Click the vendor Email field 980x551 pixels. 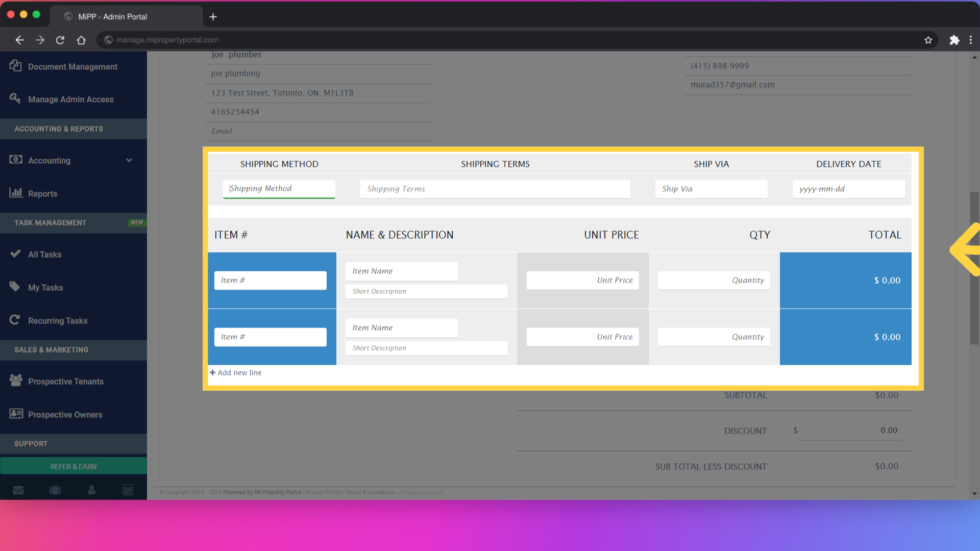pyautogui.click(x=318, y=131)
